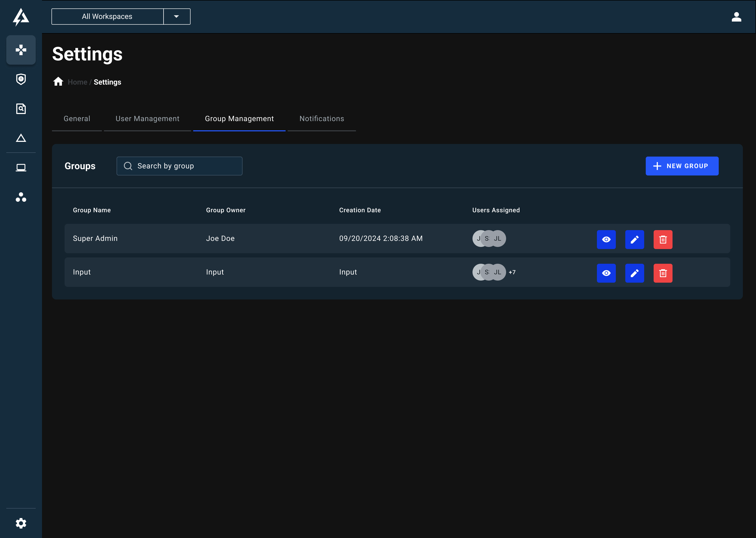The image size is (756, 538).
Task: Switch to the Notifications tab
Action: point(321,118)
